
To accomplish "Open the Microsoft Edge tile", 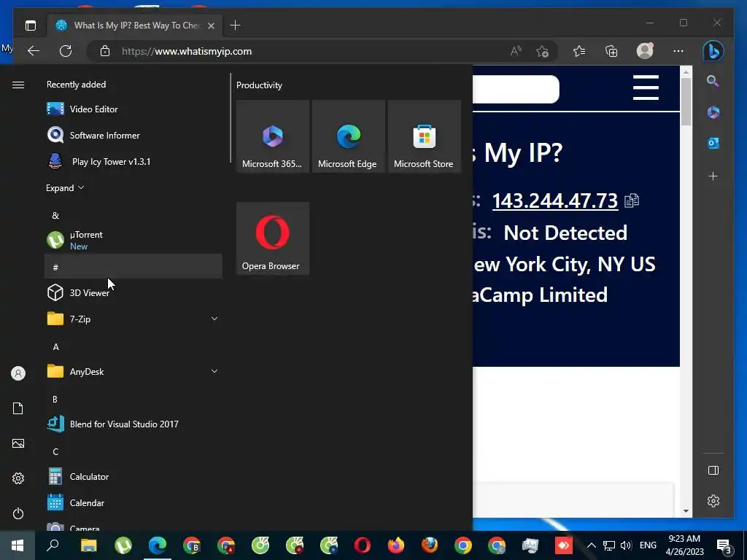I will (x=348, y=136).
